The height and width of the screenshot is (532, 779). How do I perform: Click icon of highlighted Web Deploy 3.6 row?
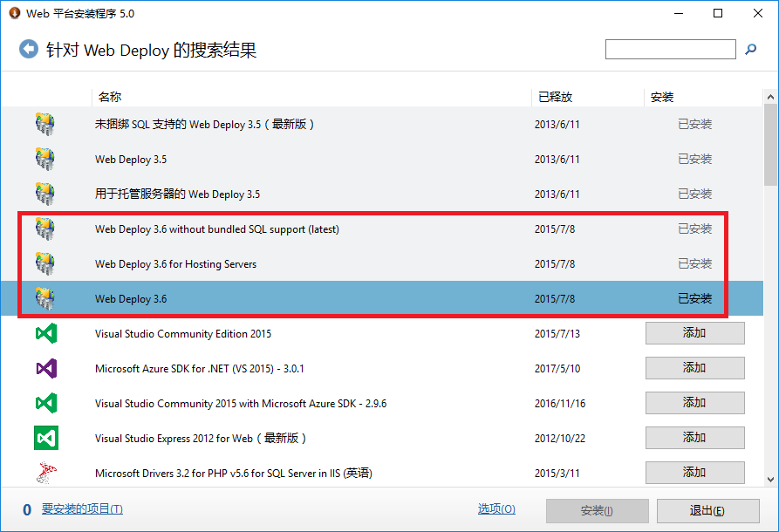pyautogui.click(x=45, y=298)
